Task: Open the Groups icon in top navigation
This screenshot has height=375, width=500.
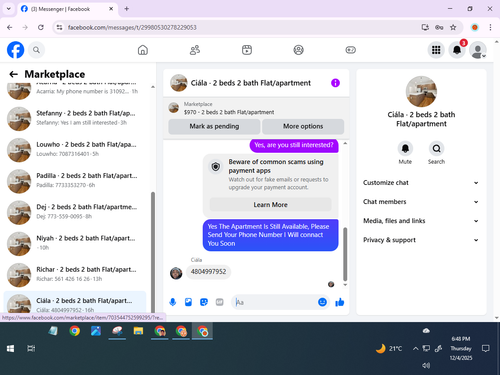Action: click(x=298, y=50)
